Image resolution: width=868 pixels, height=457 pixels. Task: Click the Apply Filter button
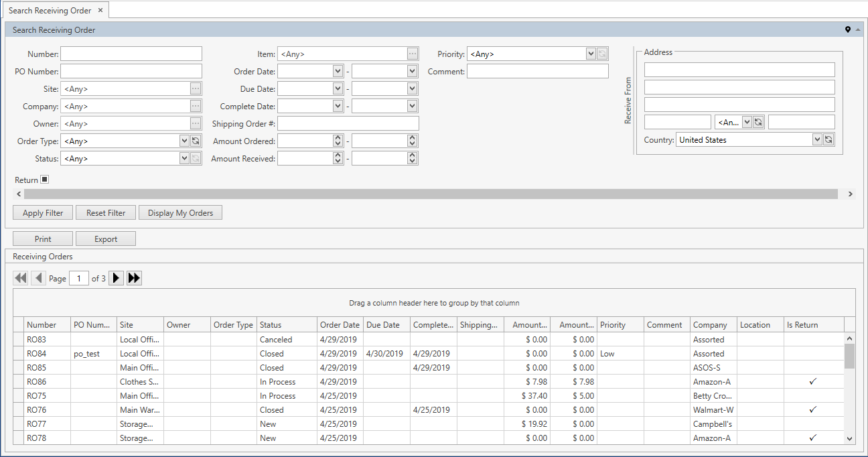coord(43,213)
